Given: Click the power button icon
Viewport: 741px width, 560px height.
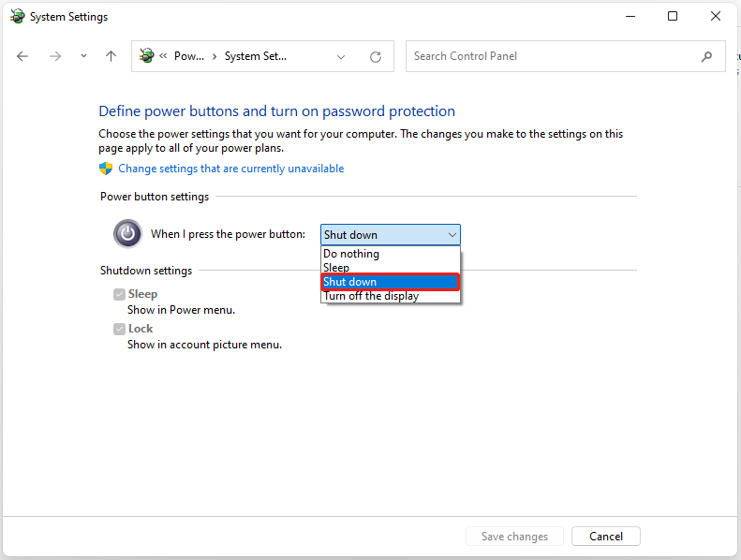Looking at the screenshot, I should 127,233.
